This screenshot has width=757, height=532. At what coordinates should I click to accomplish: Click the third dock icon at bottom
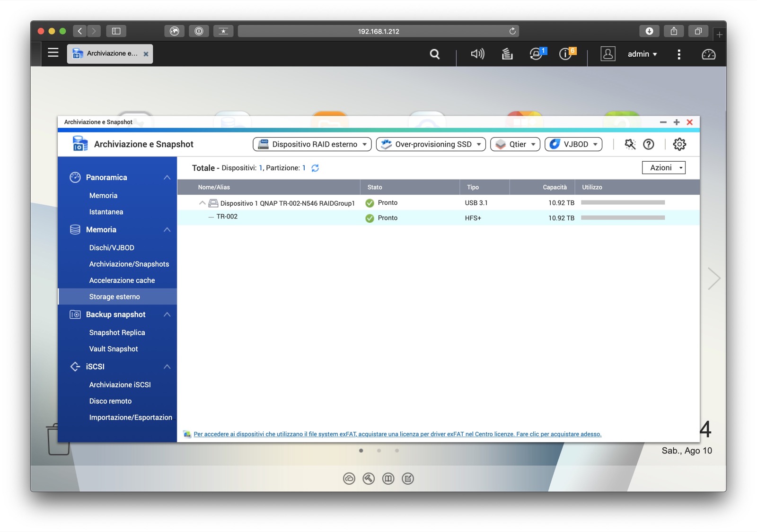tap(388, 479)
